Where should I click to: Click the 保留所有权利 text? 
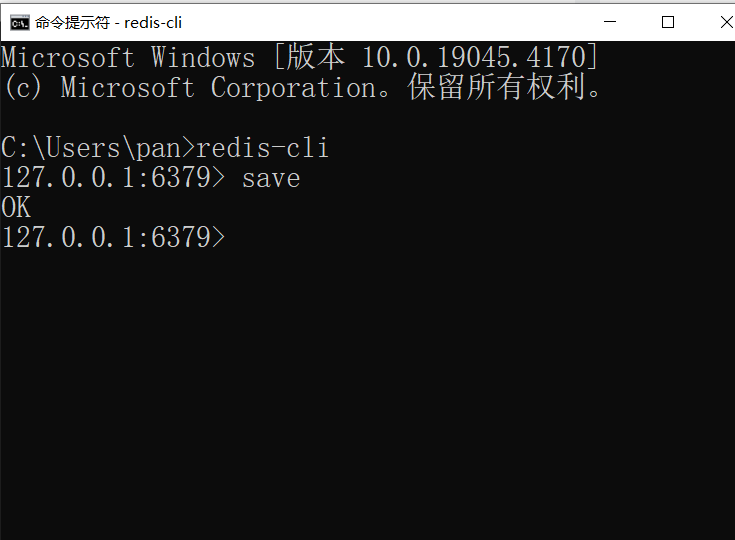pos(496,87)
